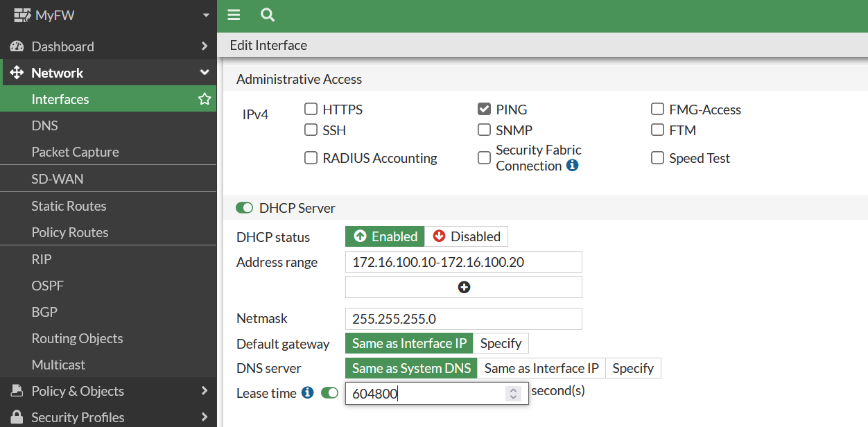
Task: Click the search magnifier icon
Action: pyautogui.click(x=268, y=15)
